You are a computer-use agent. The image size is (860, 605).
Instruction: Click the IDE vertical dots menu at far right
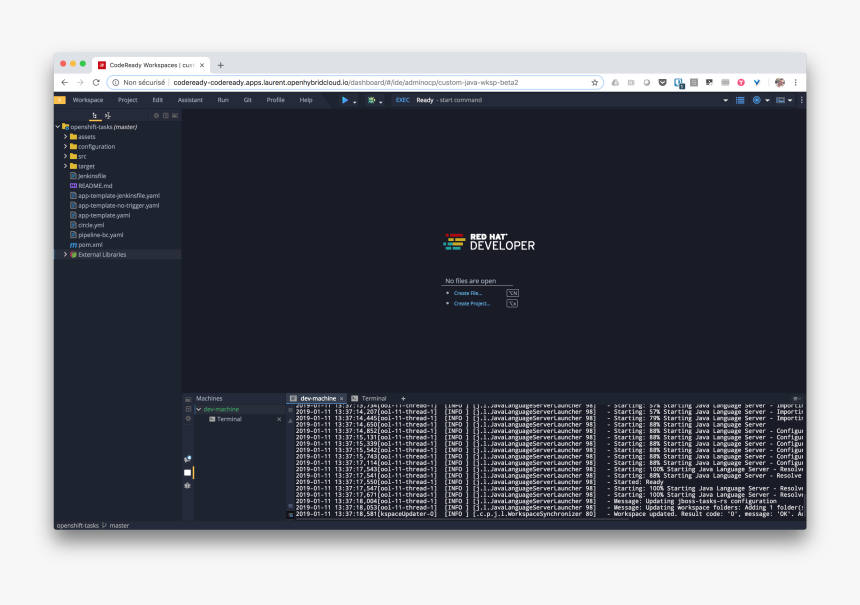point(801,100)
